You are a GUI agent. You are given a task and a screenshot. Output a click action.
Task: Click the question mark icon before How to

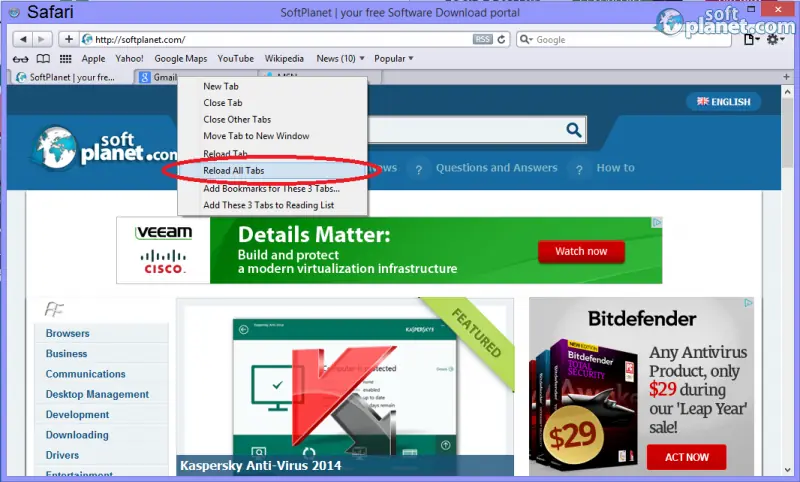pos(579,169)
